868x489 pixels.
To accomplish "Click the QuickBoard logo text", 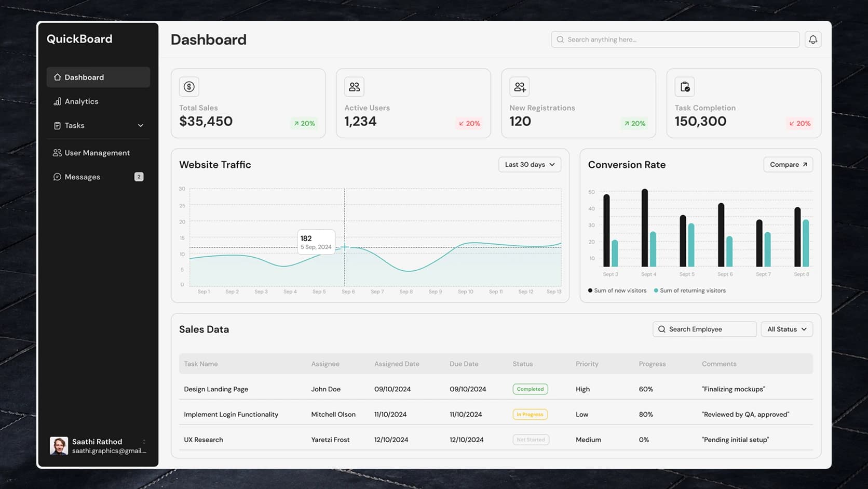I will [79, 39].
